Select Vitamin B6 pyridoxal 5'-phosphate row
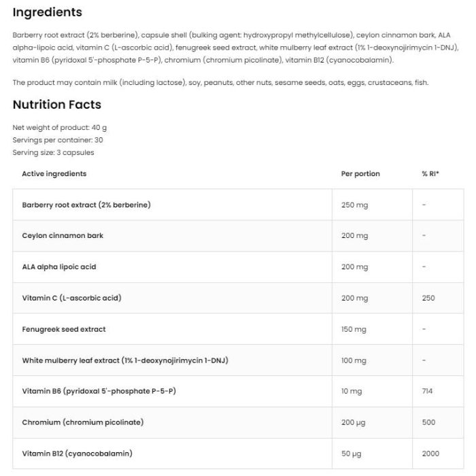 (238, 392)
